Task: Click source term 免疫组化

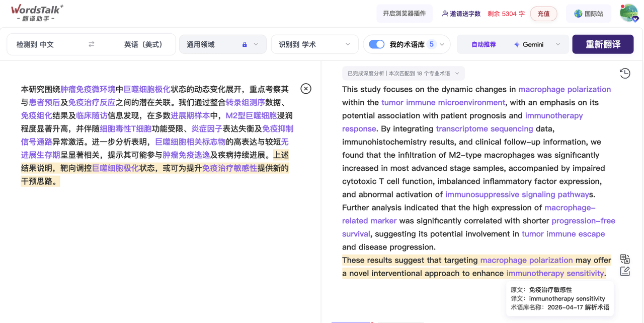Action: point(36,115)
